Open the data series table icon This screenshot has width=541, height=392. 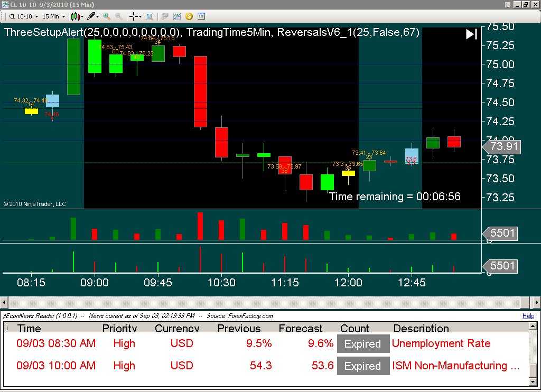[201, 16]
